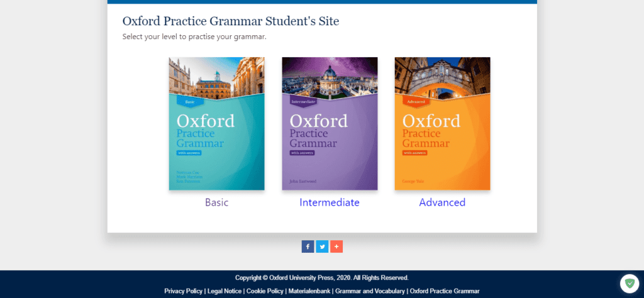
Task: Open Oxford Practice Grammar footer link
Action: 445,291
